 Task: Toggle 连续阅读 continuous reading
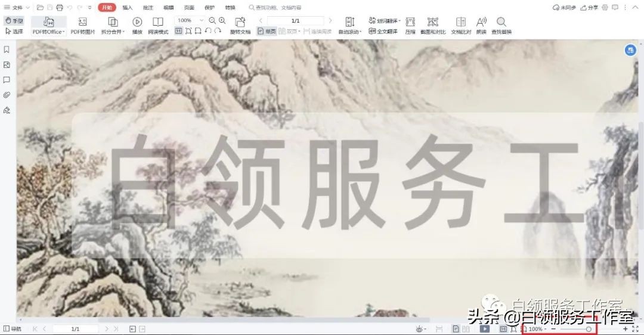[x=317, y=31]
